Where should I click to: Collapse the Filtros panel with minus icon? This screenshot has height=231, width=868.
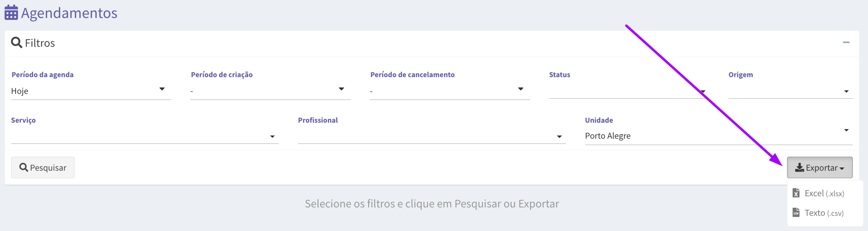846,42
